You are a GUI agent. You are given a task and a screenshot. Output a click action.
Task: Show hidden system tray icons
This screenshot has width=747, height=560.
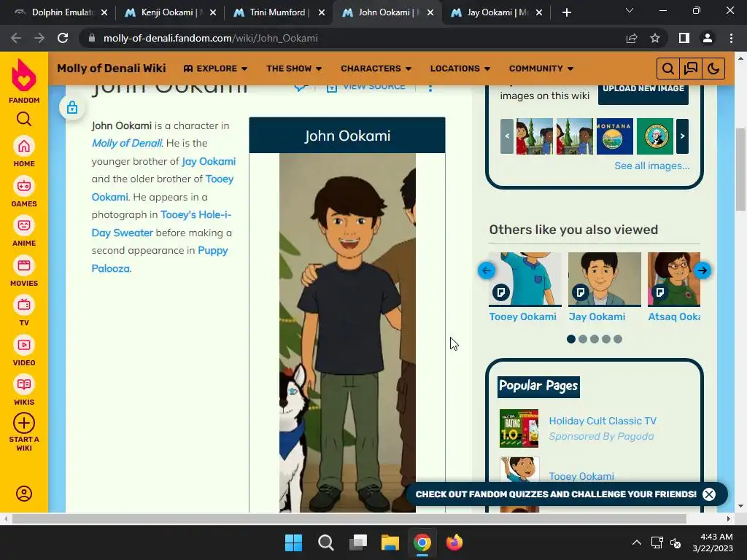[636, 542]
